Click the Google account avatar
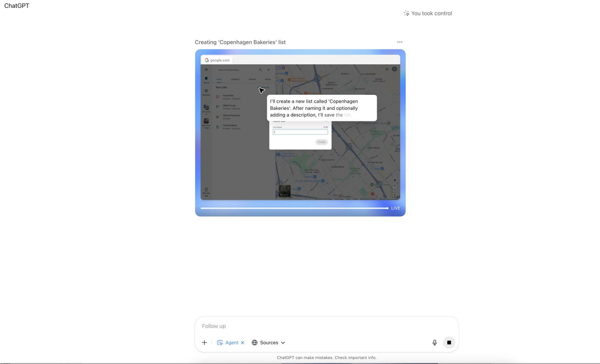Image resolution: width=600 pixels, height=364 pixels. (394, 69)
